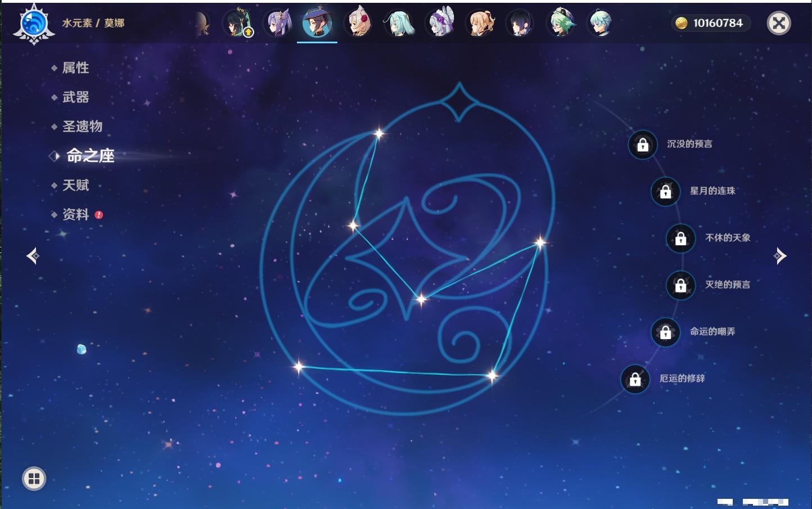
Task: Choose the Noelle avatar with red rose
Action: click(x=359, y=23)
